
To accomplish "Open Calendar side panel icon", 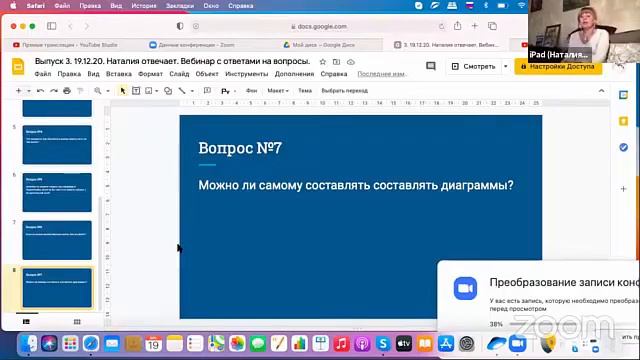I will click(x=623, y=95).
